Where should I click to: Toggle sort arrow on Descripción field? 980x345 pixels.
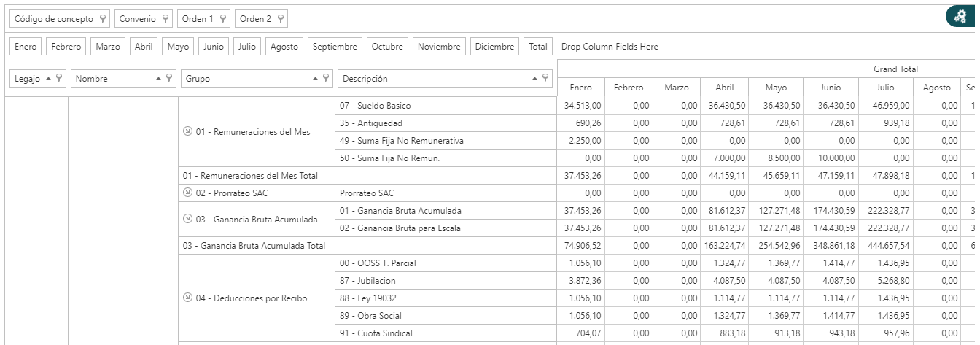(535, 78)
